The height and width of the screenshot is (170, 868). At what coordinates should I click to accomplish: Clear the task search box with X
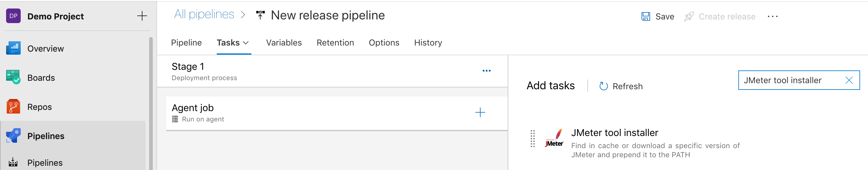pos(849,80)
